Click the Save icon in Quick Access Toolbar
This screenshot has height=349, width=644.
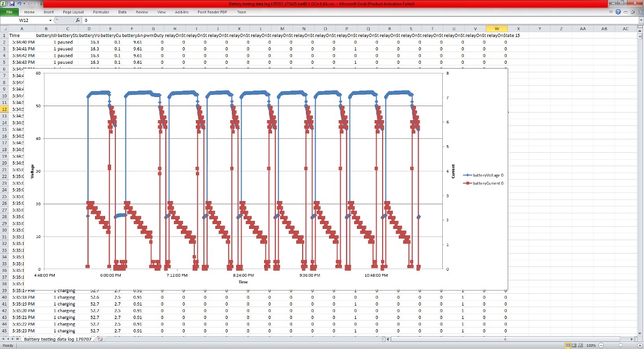11,4
